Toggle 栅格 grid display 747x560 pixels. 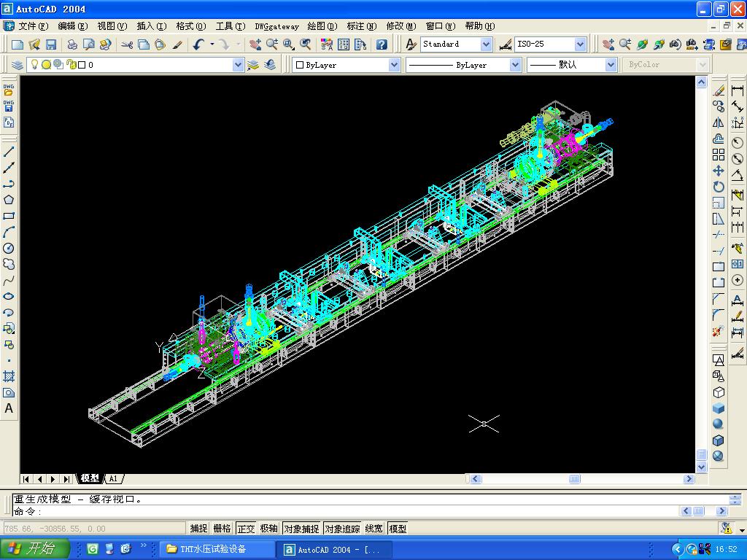[222, 529]
